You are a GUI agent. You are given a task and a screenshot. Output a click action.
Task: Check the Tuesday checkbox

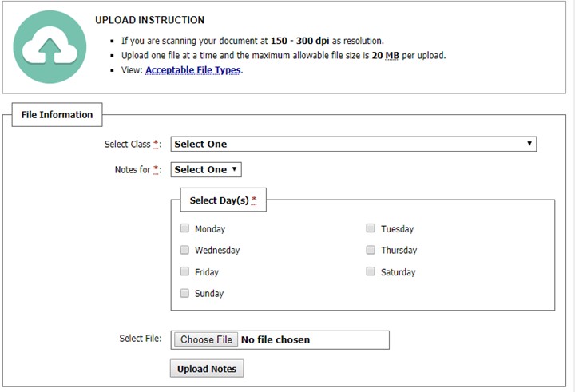point(371,228)
